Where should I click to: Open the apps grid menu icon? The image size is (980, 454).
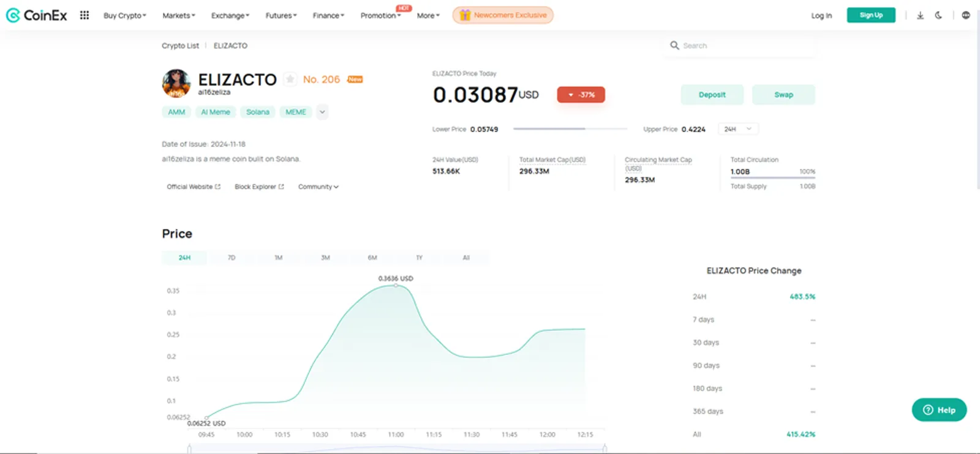85,15
